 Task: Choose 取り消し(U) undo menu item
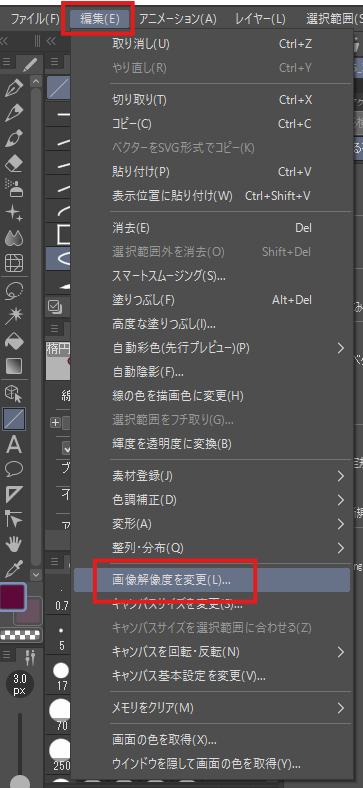[x=212, y=44]
